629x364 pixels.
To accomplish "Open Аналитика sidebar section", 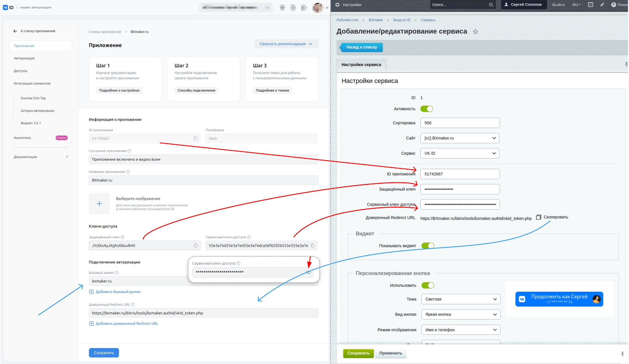I will tap(22, 138).
